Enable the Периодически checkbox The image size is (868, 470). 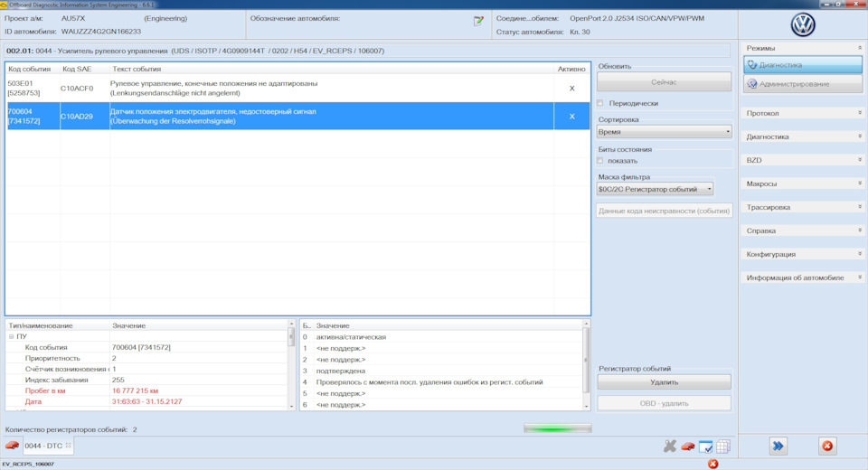(600, 103)
